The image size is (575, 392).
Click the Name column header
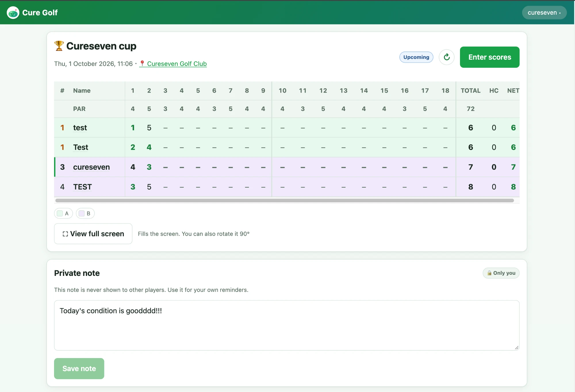coord(82,91)
